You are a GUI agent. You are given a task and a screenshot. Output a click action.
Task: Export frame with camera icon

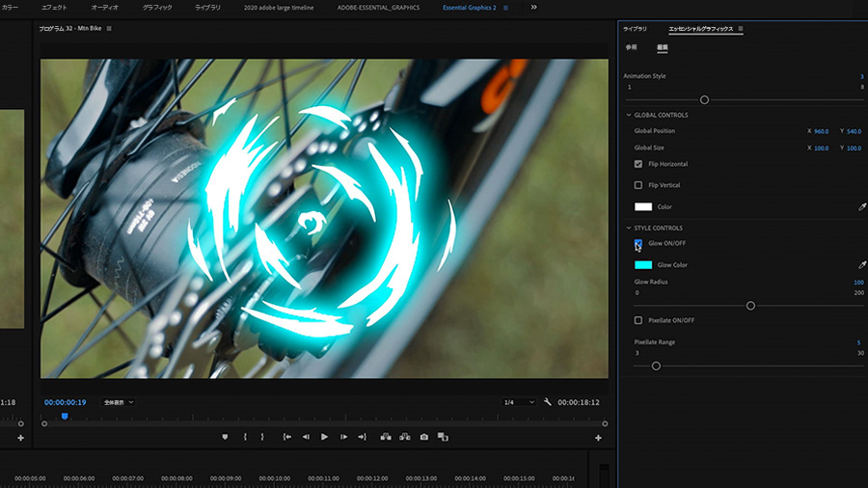(x=424, y=437)
